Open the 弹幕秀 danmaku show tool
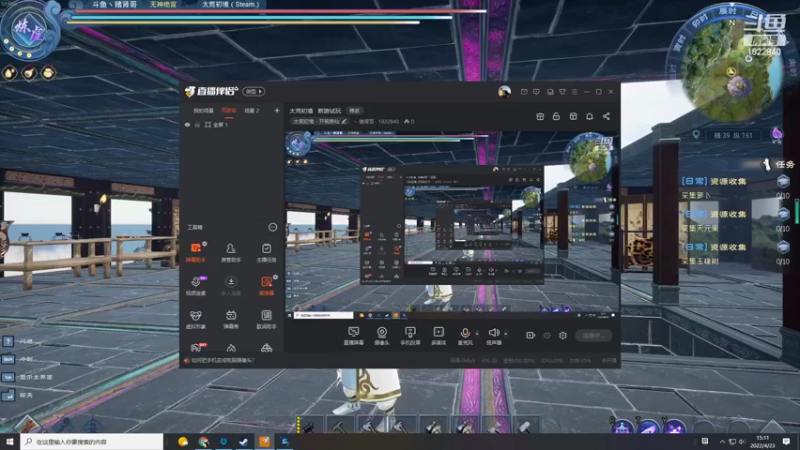 tap(231, 319)
